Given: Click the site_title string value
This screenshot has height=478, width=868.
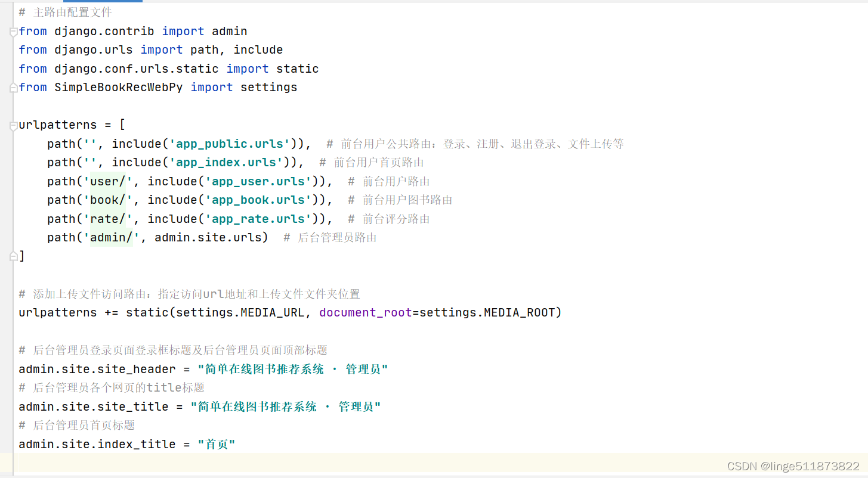Looking at the screenshot, I should [x=286, y=406].
